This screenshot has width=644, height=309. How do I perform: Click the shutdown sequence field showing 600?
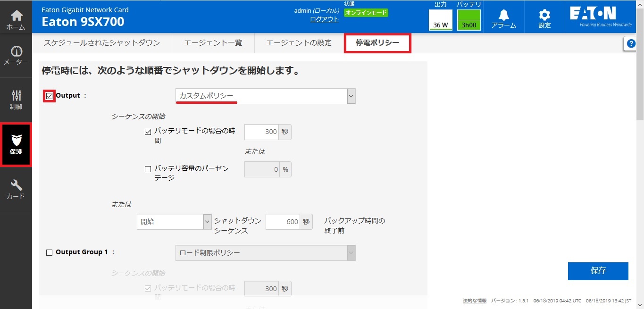[x=283, y=222]
